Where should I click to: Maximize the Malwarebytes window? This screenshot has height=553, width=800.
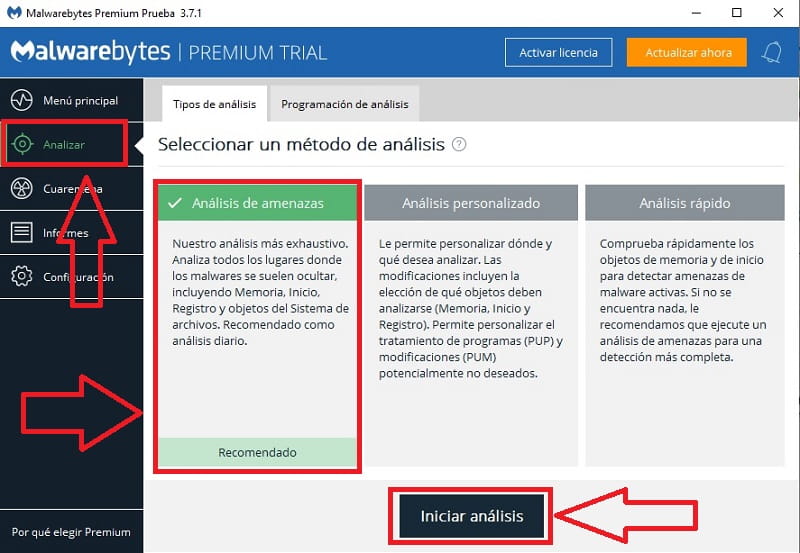[737, 13]
